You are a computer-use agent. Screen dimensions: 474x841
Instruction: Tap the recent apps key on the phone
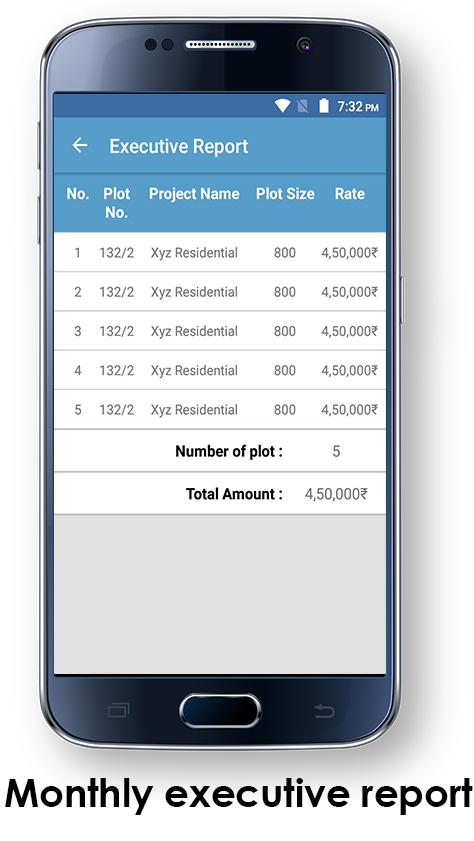[118, 711]
